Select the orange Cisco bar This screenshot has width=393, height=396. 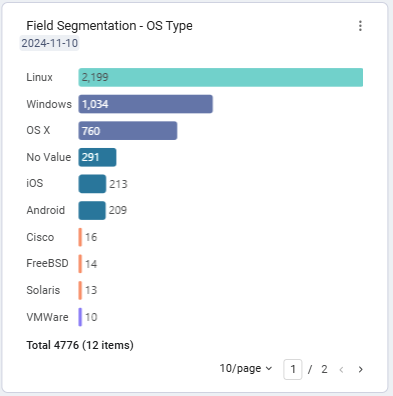tap(80, 237)
